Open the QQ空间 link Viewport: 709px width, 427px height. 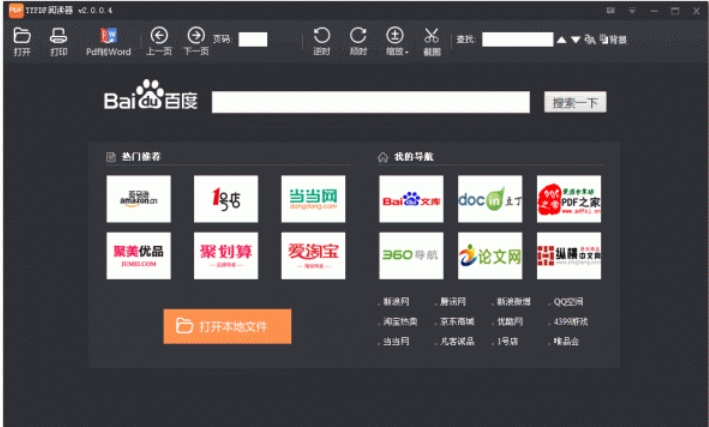tap(568, 302)
